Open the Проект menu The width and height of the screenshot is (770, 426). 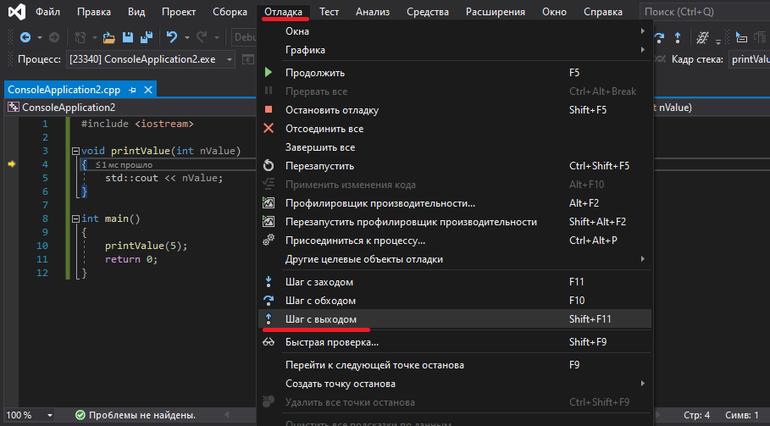(179, 12)
